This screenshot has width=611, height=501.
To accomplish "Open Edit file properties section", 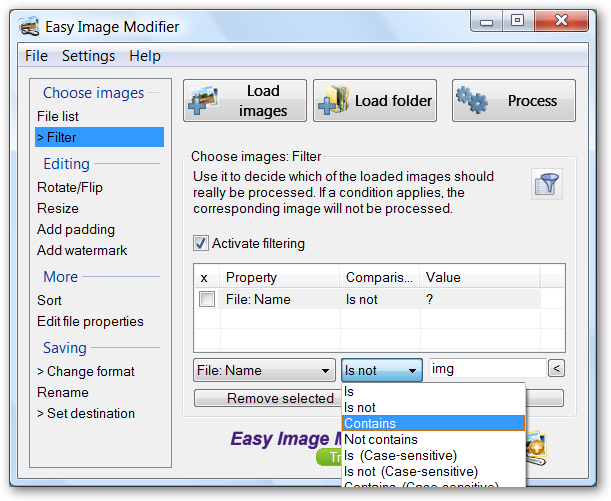I will (x=90, y=321).
